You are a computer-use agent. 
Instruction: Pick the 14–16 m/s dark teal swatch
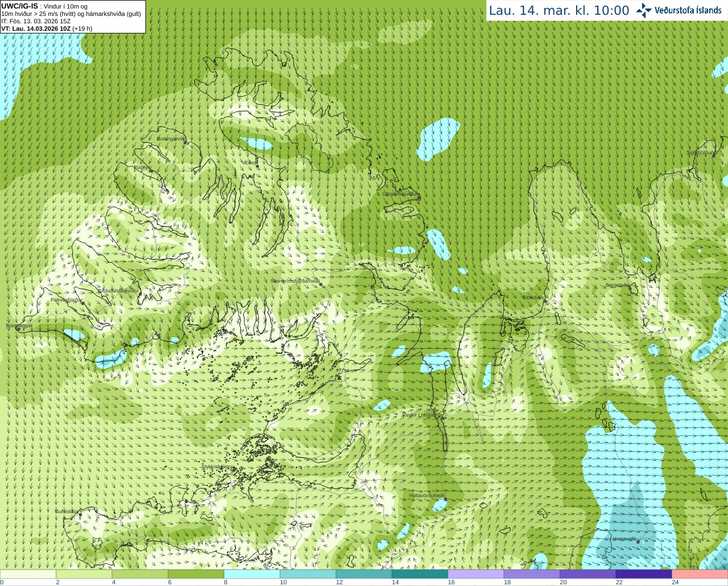(420, 574)
